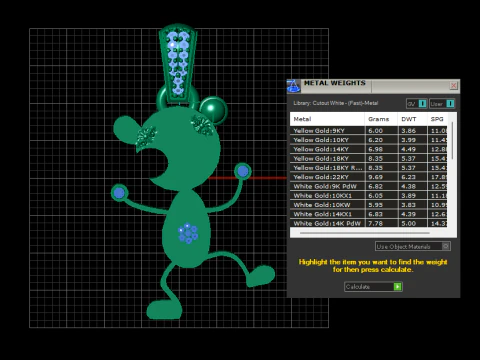480x360 pixels.
Task: Click the 7.78 grams value
Action: point(375,223)
